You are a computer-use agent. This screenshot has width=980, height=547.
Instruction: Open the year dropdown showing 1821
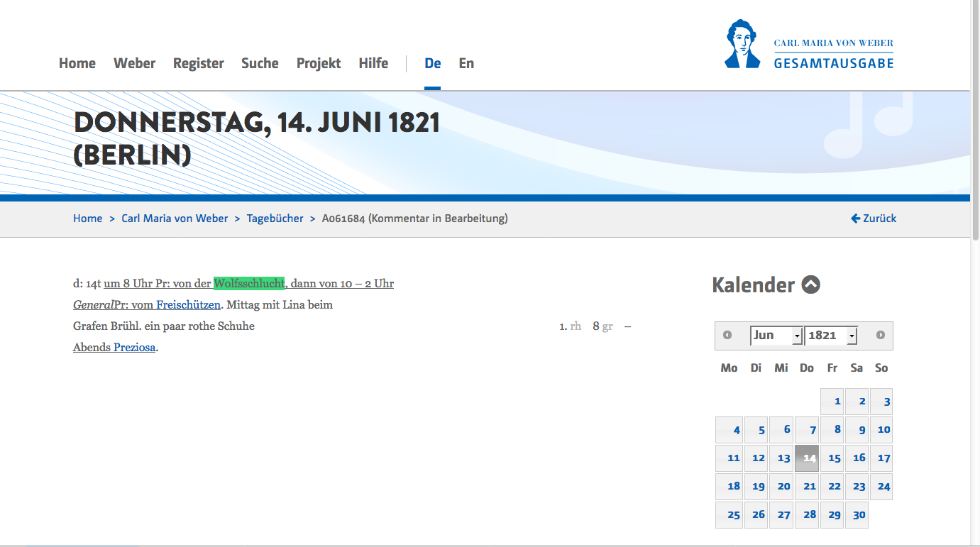click(x=831, y=336)
